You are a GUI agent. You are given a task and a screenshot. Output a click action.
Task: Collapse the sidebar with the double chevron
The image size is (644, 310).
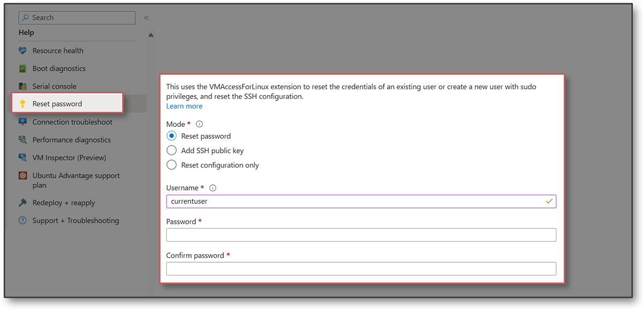[146, 18]
